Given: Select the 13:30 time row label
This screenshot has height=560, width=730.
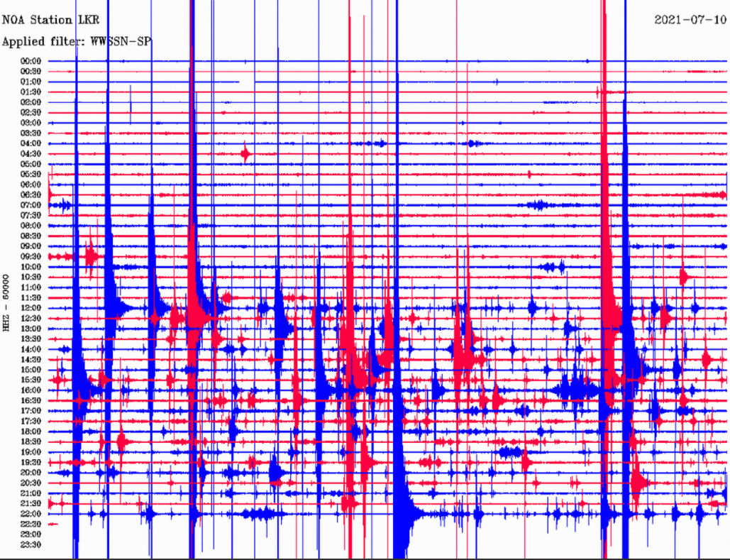Looking at the screenshot, I should point(30,339).
